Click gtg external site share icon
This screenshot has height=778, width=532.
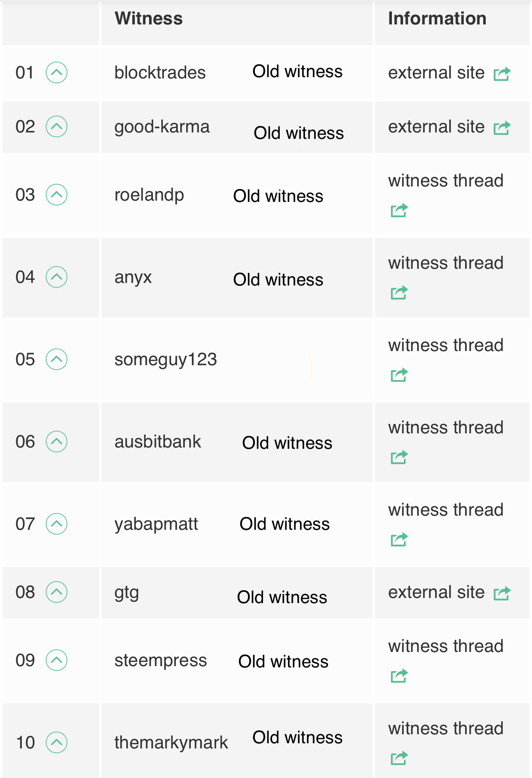502,593
